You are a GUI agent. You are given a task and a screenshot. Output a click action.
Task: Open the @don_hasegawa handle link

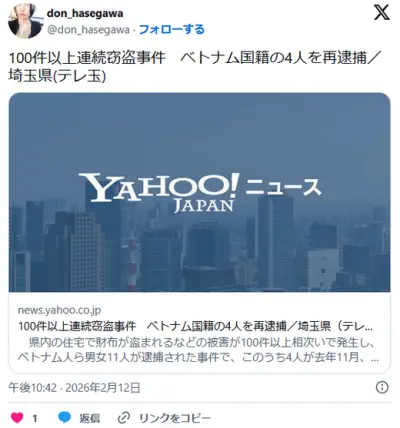(88, 30)
